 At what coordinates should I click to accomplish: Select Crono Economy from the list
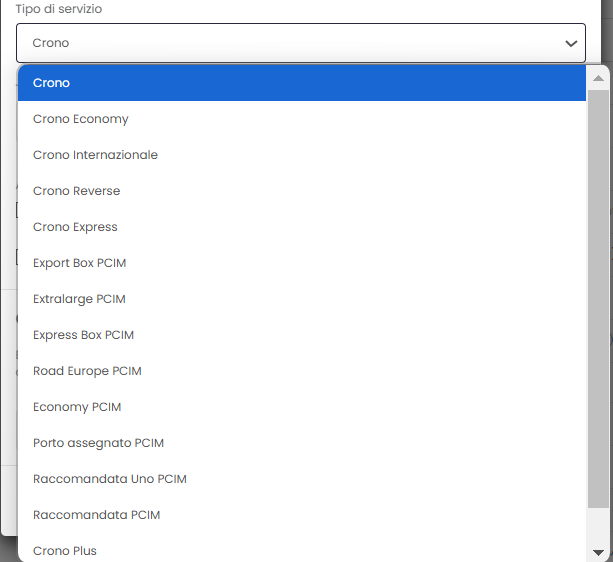(x=302, y=119)
